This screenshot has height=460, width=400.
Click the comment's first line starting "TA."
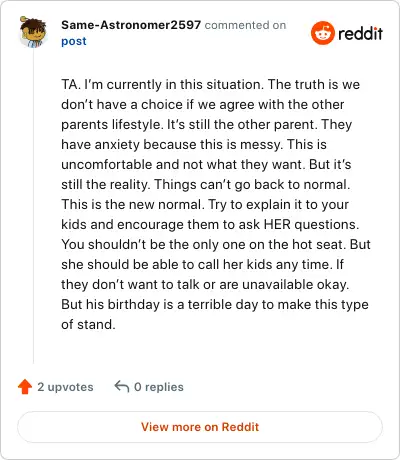(211, 84)
